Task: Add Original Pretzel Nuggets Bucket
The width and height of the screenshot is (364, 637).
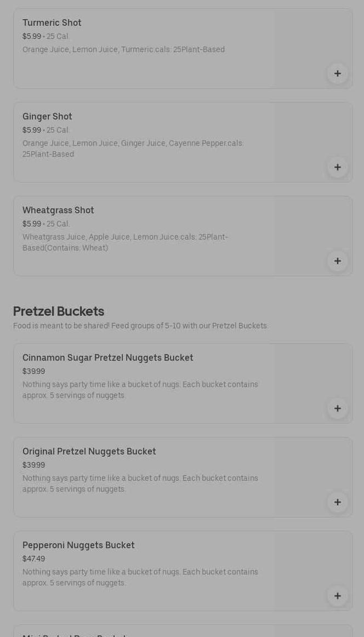Action: click(338, 502)
